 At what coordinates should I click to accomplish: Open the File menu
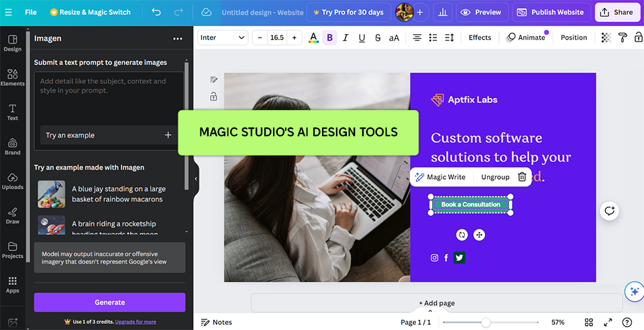tap(31, 12)
